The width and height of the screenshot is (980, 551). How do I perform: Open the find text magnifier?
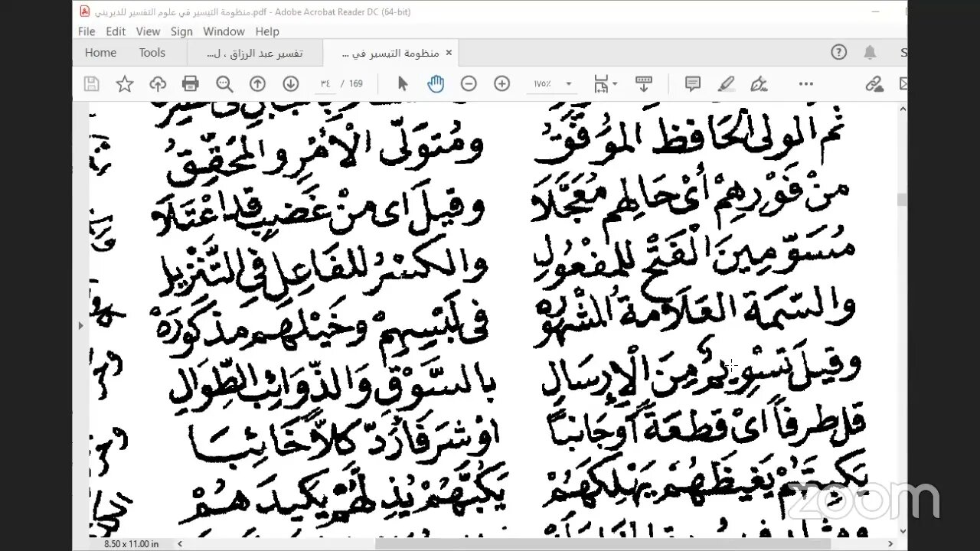(224, 84)
